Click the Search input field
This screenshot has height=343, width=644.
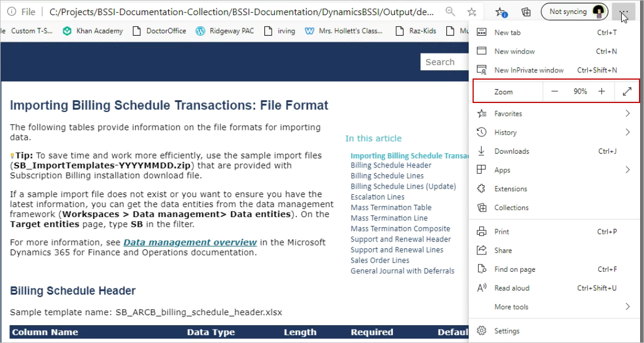pos(443,62)
